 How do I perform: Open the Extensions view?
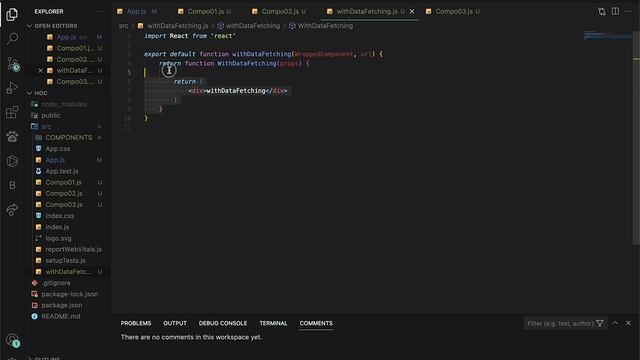(12, 112)
